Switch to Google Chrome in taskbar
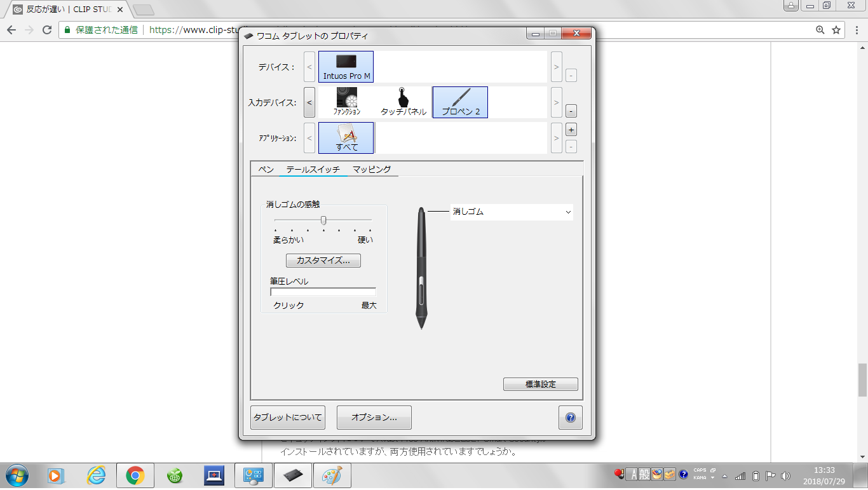This screenshot has height=490, width=868. [135, 475]
